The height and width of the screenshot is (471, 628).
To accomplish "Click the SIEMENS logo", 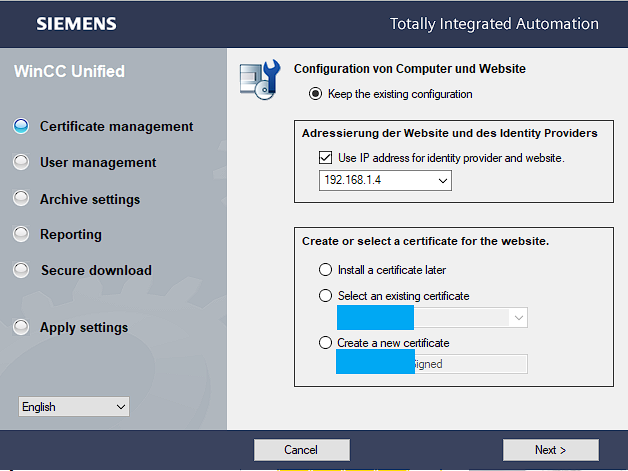I will pyautogui.click(x=77, y=23).
